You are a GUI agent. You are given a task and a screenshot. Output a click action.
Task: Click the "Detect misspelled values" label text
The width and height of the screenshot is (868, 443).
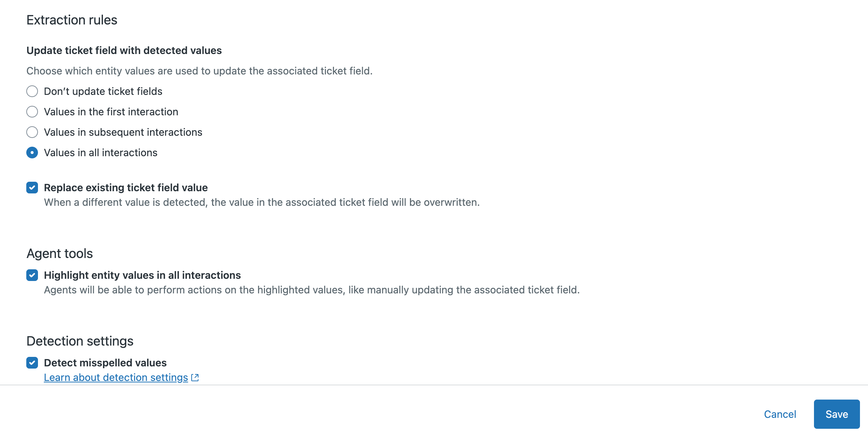[105, 363]
